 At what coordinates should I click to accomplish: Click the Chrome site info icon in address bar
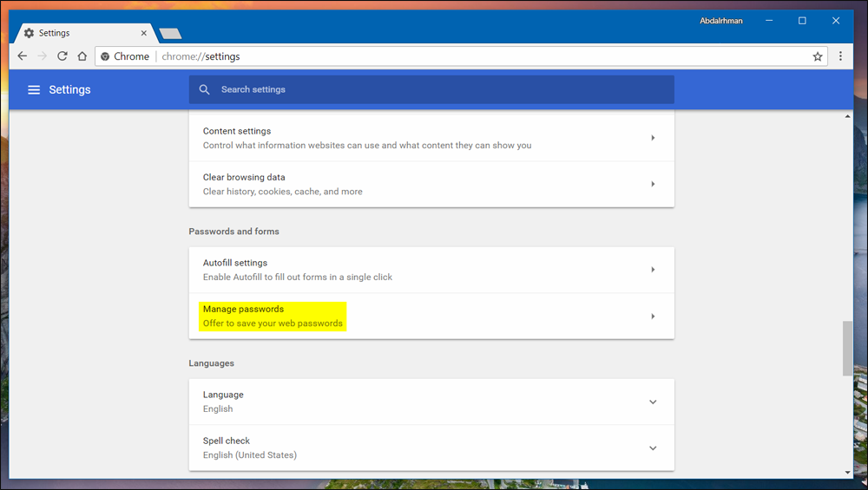105,56
